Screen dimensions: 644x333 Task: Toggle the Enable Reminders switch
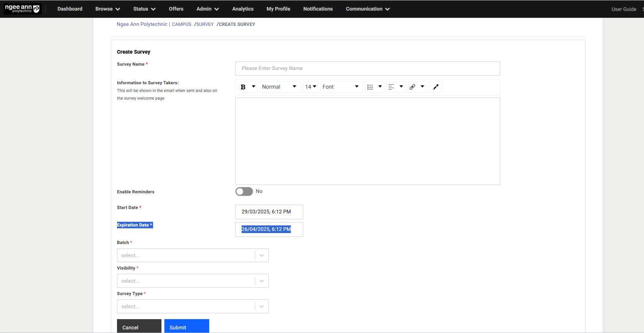(x=244, y=191)
